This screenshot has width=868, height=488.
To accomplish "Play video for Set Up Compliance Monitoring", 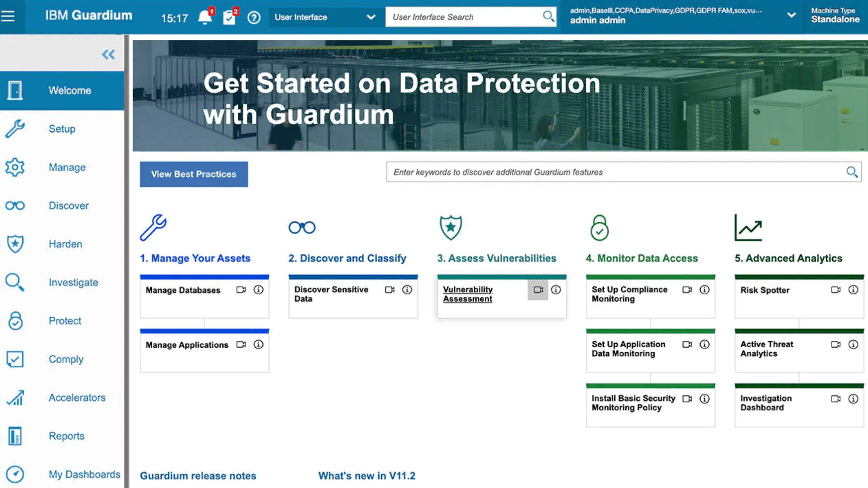I will 687,290.
